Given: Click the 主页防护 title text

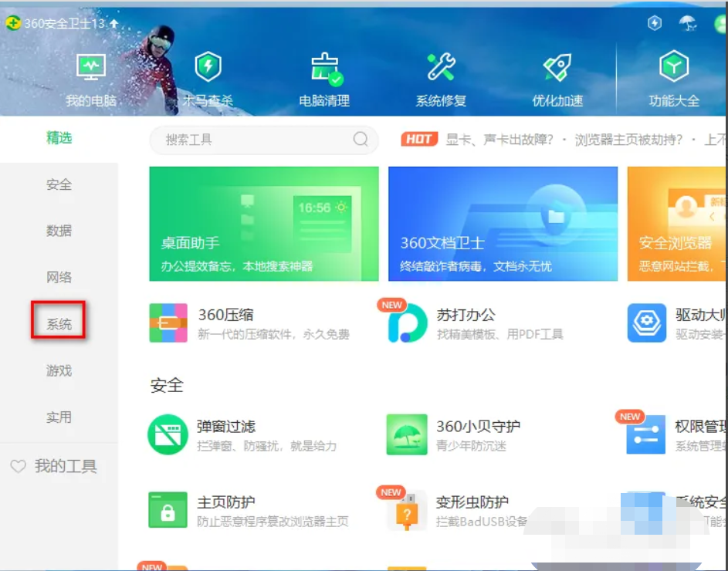Looking at the screenshot, I should [x=226, y=502].
